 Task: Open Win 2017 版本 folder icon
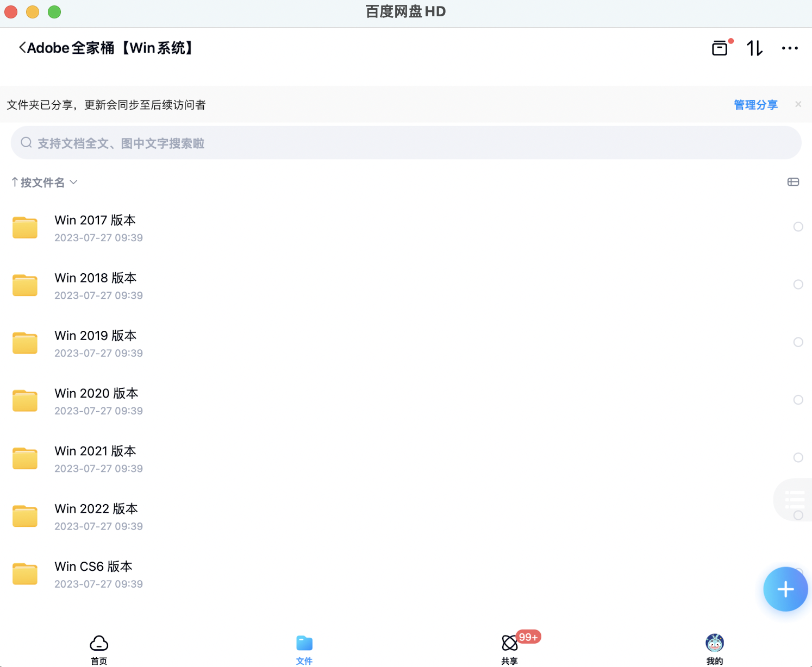(x=25, y=228)
